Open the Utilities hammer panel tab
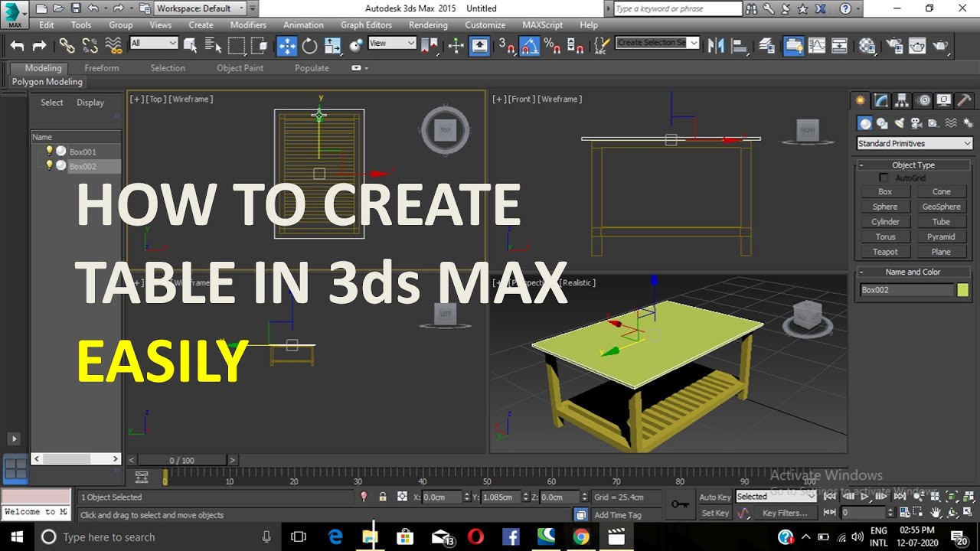The image size is (980, 551). [x=965, y=100]
